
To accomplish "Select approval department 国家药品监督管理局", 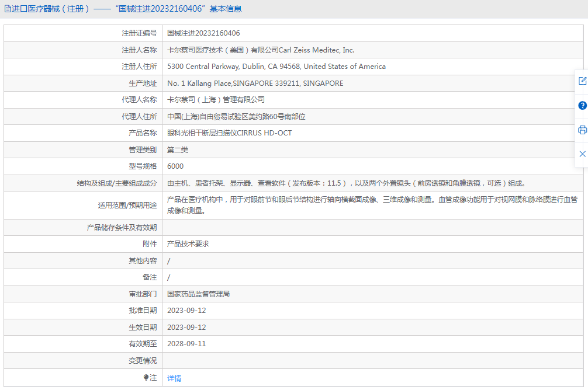I will click(x=198, y=294).
